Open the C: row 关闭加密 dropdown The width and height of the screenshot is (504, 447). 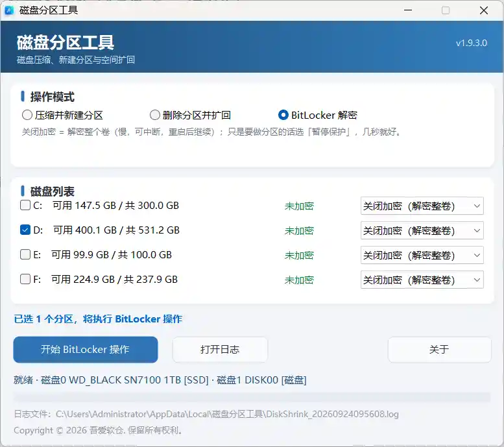[x=422, y=206]
